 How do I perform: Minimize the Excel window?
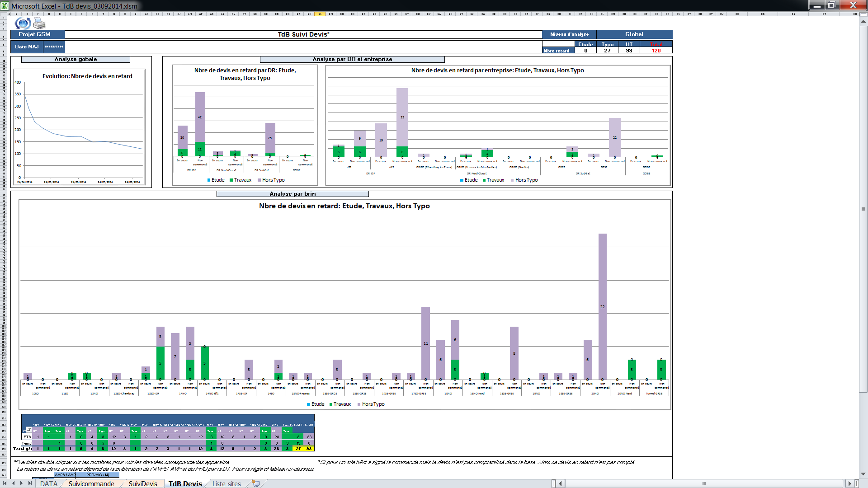pos(817,5)
